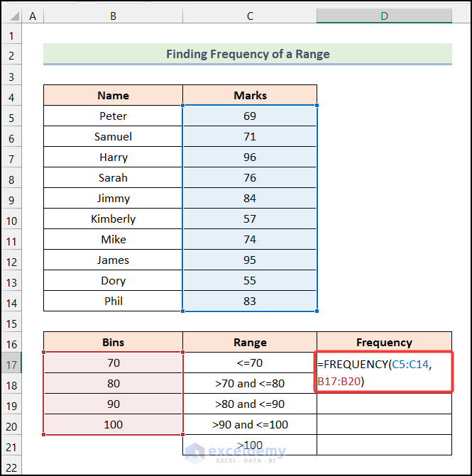472x476 pixels.
Task: Click the '>70 and <=80' range cell
Action: point(250,383)
